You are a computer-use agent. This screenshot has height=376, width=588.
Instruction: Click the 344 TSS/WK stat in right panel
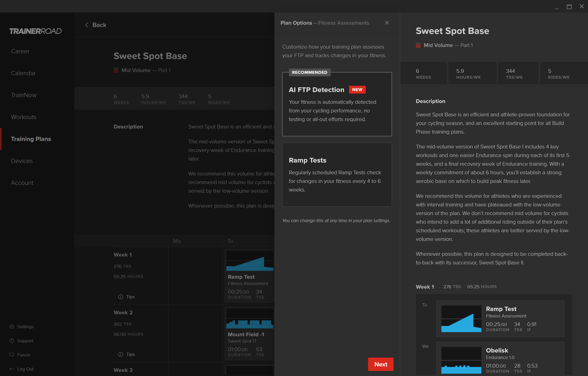[x=514, y=74]
